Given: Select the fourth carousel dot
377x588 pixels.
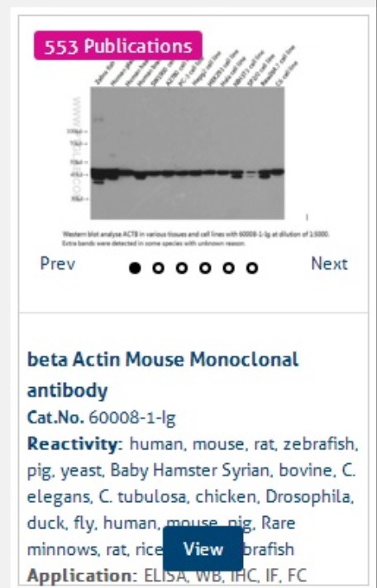Looking at the screenshot, I should [x=205, y=268].
